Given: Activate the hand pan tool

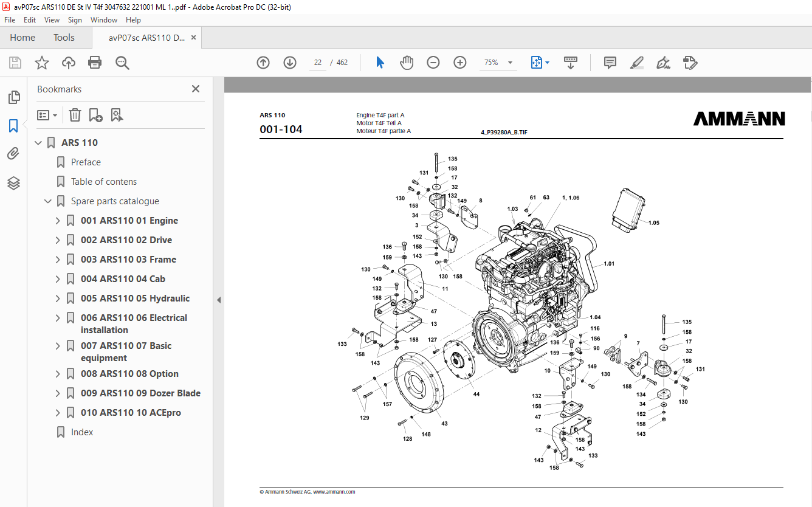Looking at the screenshot, I should coord(407,63).
